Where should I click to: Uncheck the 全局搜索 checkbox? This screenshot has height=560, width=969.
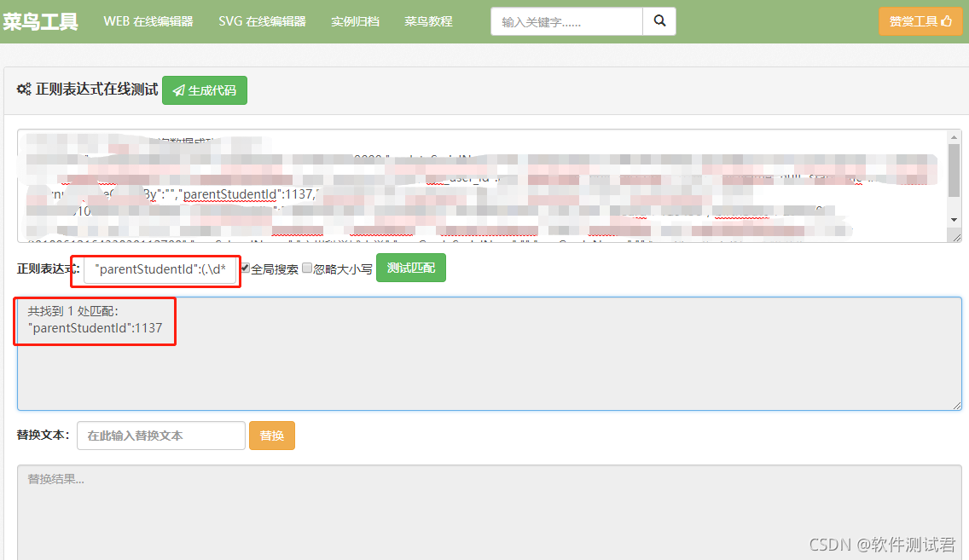(x=246, y=268)
